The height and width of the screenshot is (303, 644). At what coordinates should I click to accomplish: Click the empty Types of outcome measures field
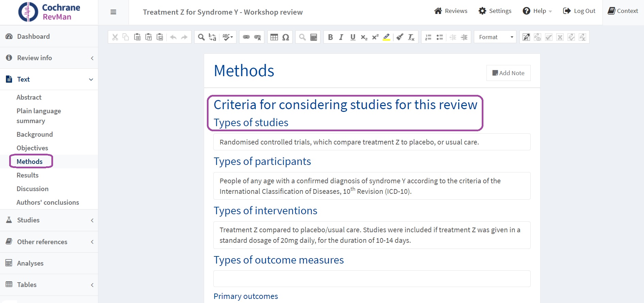(x=371, y=279)
